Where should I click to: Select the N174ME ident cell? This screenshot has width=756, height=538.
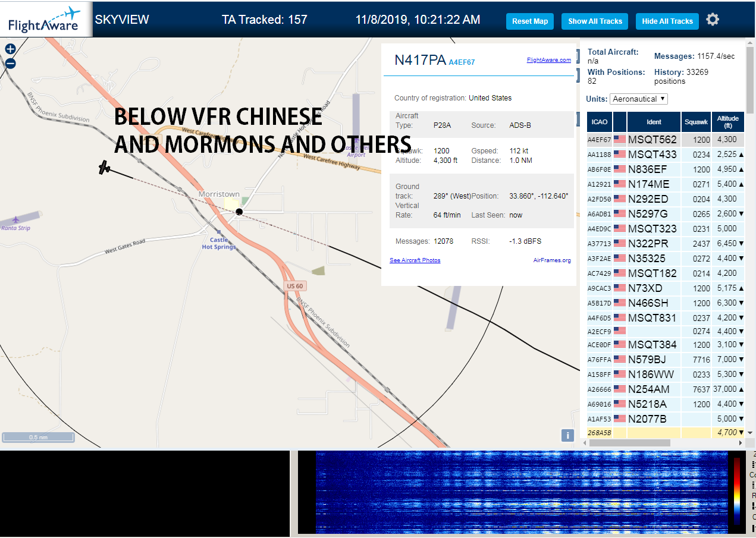coord(654,184)
